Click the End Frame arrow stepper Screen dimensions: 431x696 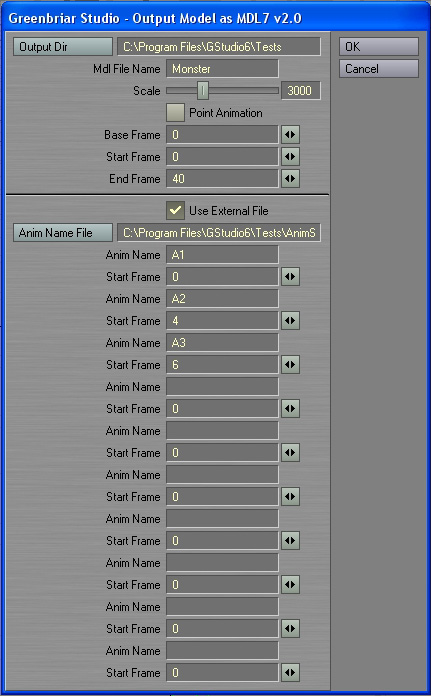coord(290,178)
